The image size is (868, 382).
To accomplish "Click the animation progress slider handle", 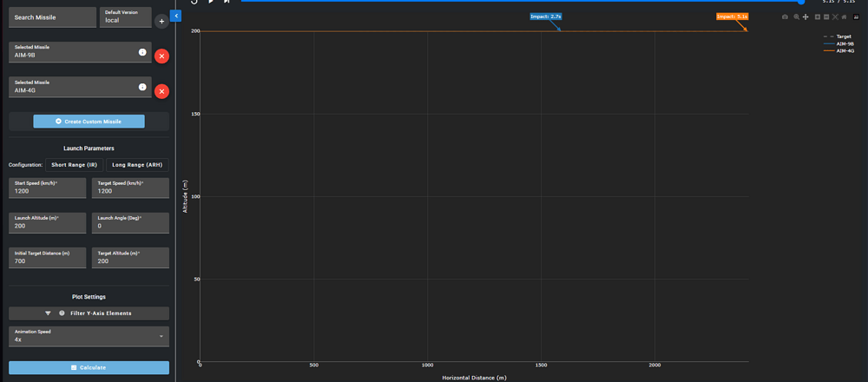I will click(801, 2).
